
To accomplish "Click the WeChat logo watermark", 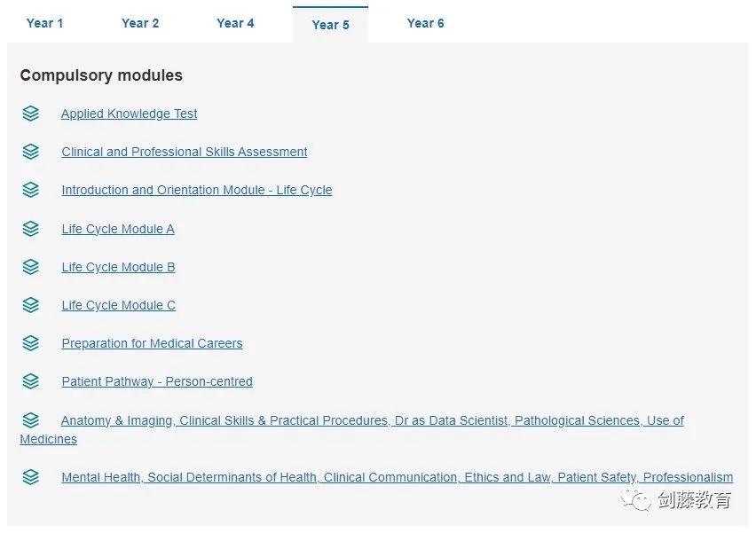I will coord(636,500).
